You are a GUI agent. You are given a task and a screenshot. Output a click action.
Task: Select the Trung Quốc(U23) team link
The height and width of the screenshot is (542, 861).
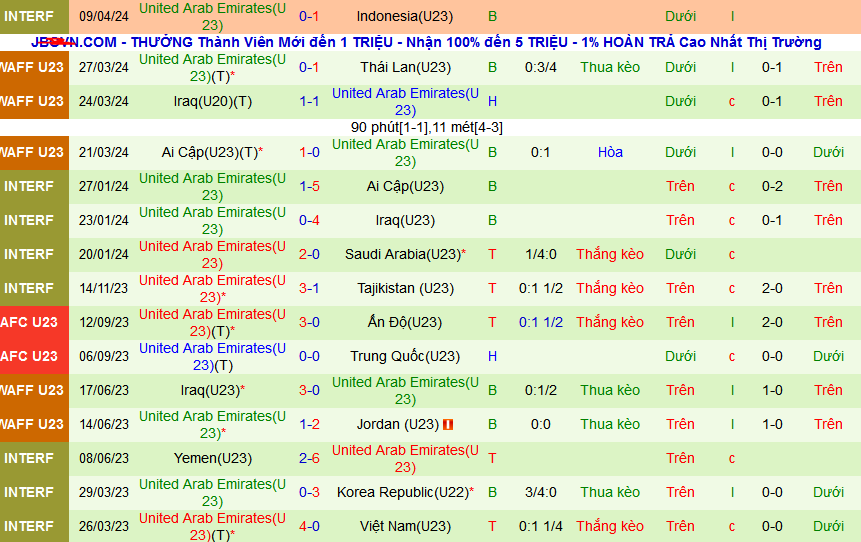(405, 356)
